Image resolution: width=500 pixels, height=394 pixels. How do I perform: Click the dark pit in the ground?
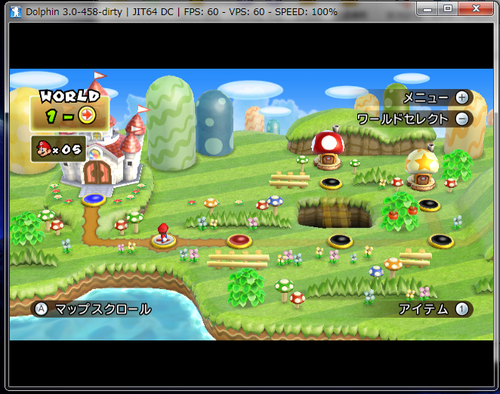click(335, 213)
